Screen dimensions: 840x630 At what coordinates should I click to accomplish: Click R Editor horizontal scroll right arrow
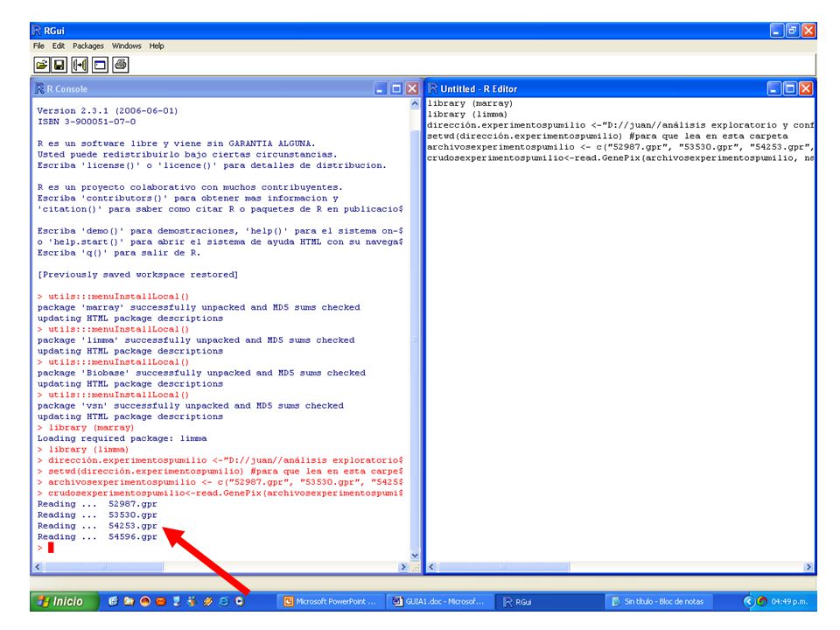click(808, 567)
